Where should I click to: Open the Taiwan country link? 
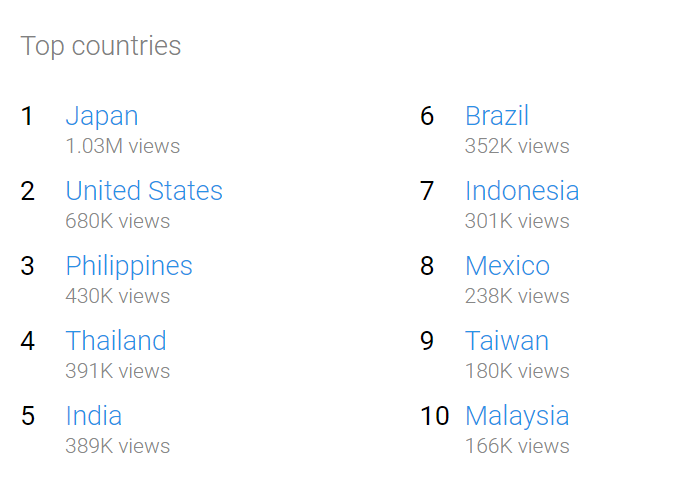(x=507, y=340)
